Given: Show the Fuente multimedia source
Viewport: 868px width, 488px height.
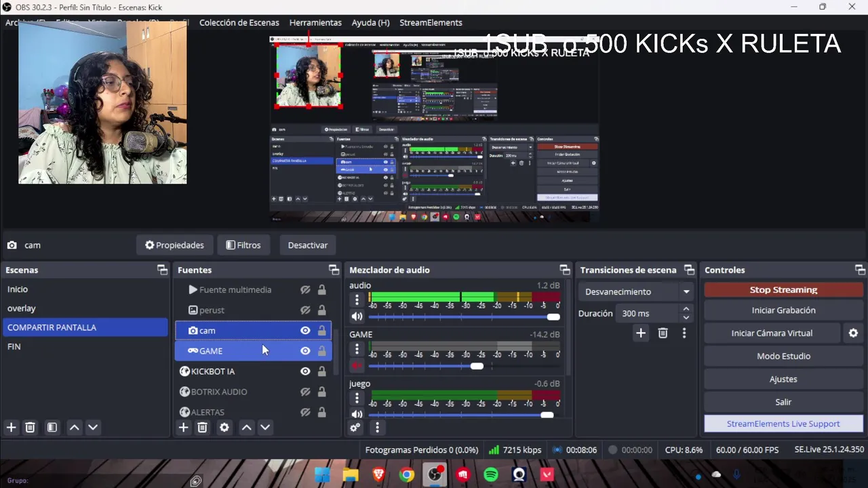Looking at the screenshot, I should coord(305,289).
